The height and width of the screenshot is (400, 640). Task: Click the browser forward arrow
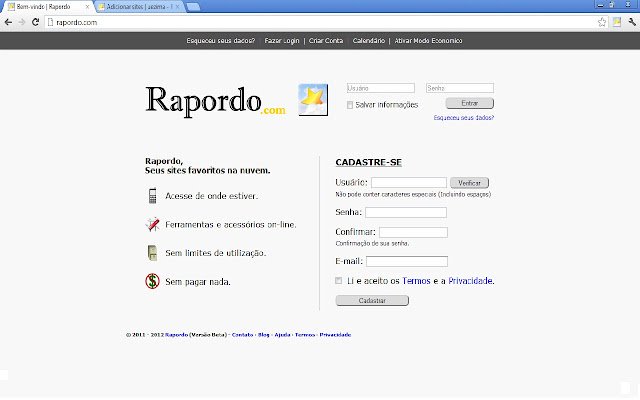tap(22, 22)
